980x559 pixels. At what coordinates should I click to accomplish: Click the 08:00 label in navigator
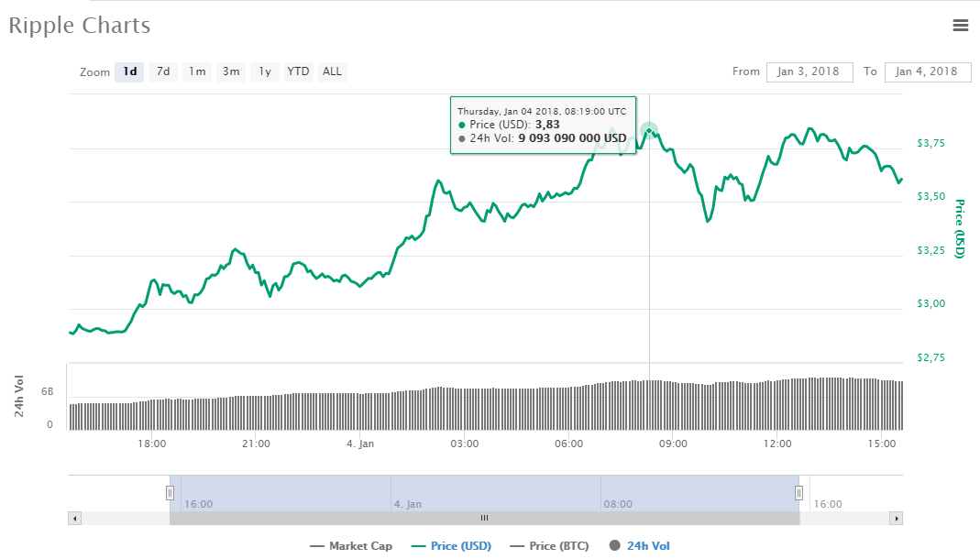pyautogui.click(x=618, y=504)
